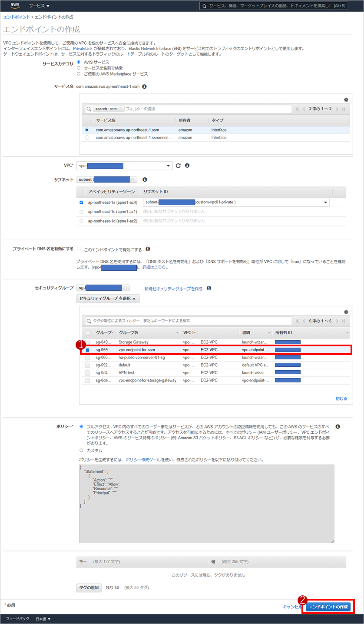Viewport: 364px width, 624px height.
Task: Show info for enabling private DNS name
Action: coord(148,249)
